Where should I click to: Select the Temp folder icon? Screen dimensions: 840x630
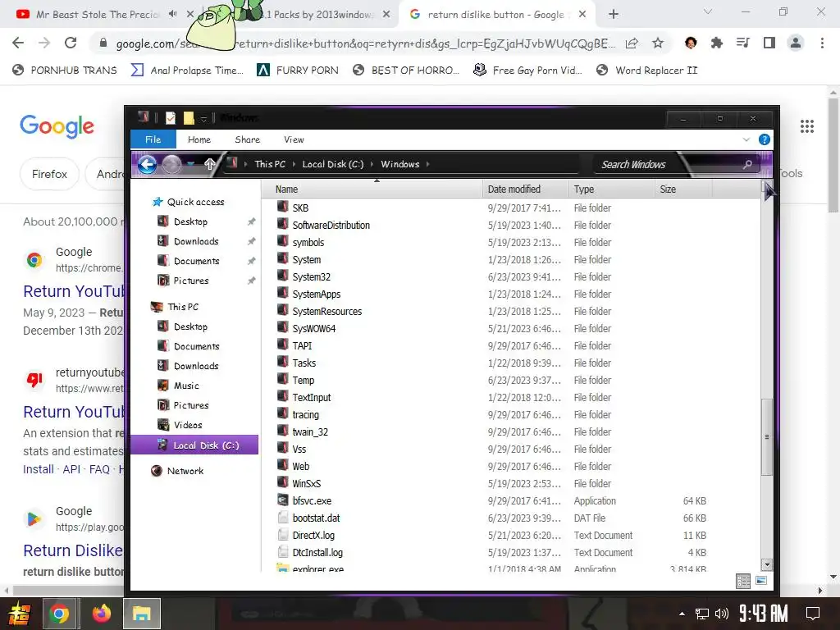click(283, 380)
